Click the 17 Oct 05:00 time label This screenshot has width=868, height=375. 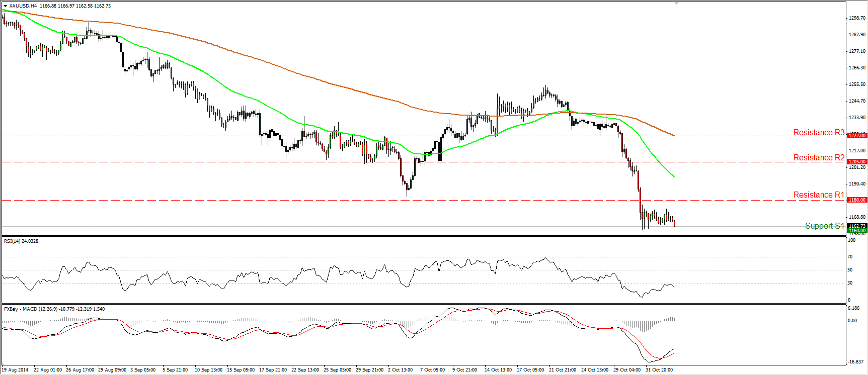pyautogui.click(x=530, y=370)
